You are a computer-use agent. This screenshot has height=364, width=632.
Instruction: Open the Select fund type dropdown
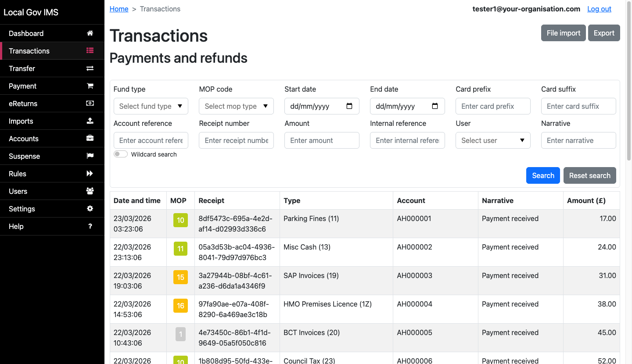(151, 106)
